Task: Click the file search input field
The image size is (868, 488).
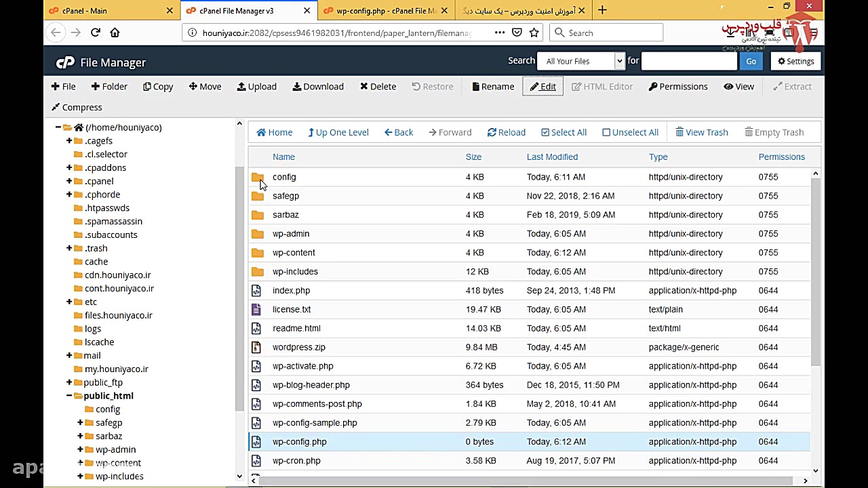Action: (x=688, y=61)
